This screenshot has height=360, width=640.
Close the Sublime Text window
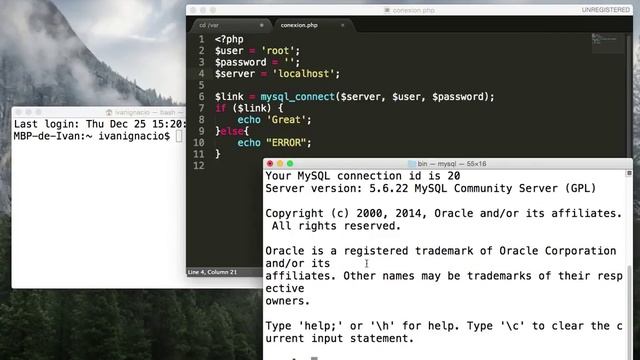point(193,10)
